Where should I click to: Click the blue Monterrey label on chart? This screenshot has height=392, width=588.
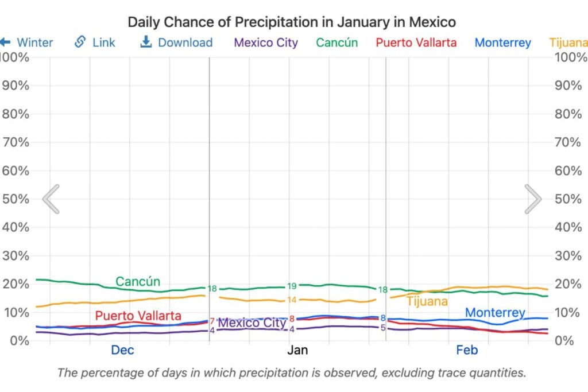tap(495, 313)
